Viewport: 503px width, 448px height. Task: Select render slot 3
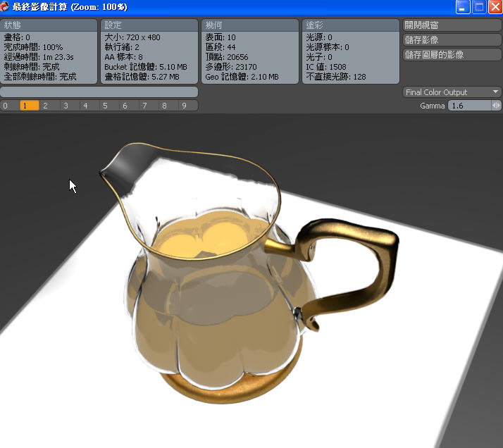pos(69,106)
